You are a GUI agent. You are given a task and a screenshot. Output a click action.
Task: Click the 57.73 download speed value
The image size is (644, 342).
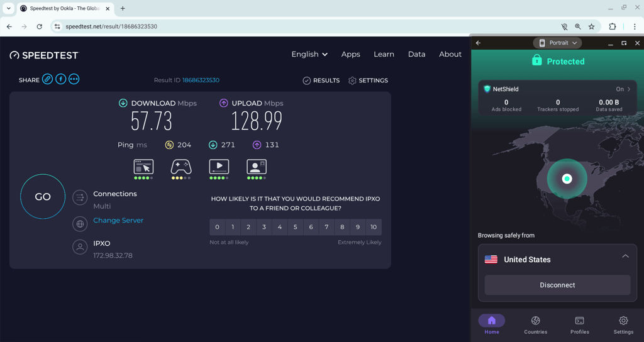[x=152, y=121]
